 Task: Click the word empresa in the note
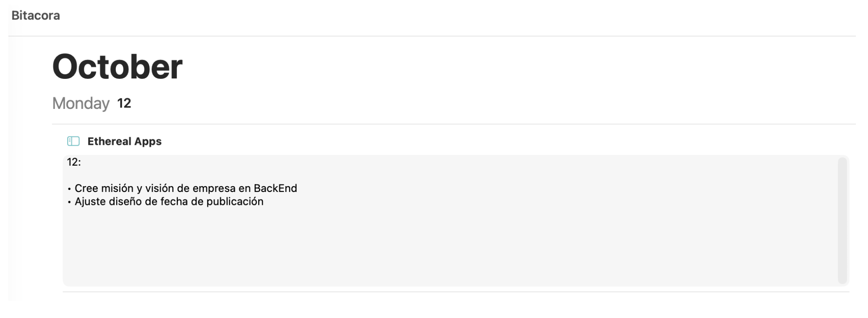tap(214, 189)
